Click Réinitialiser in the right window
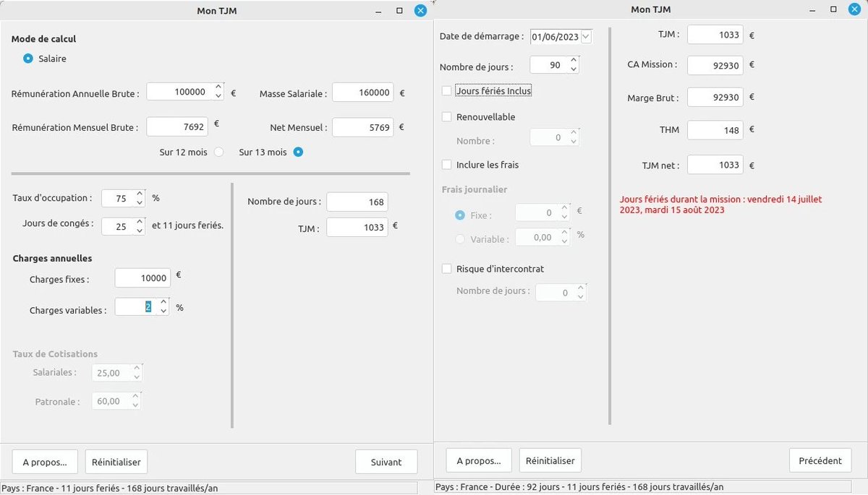The height and width of the screenshot is (495, 868). coord(550,460)
